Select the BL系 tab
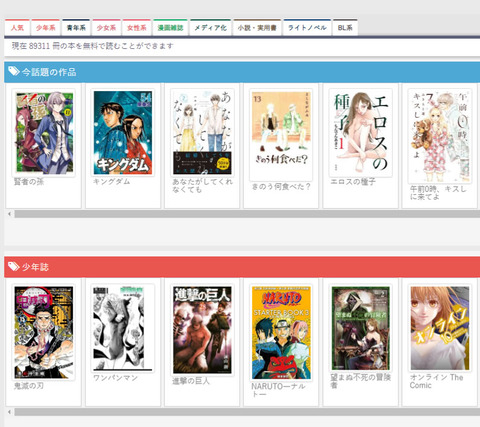Screen dimensions: 480x427 pyautogui.click(x=345, y=28)
